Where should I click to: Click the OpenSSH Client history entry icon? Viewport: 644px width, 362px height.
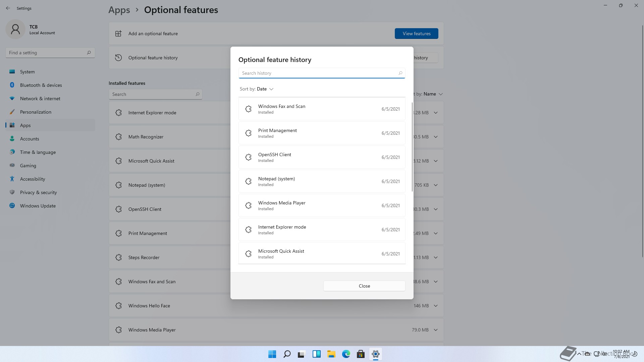tap(248, 157)
